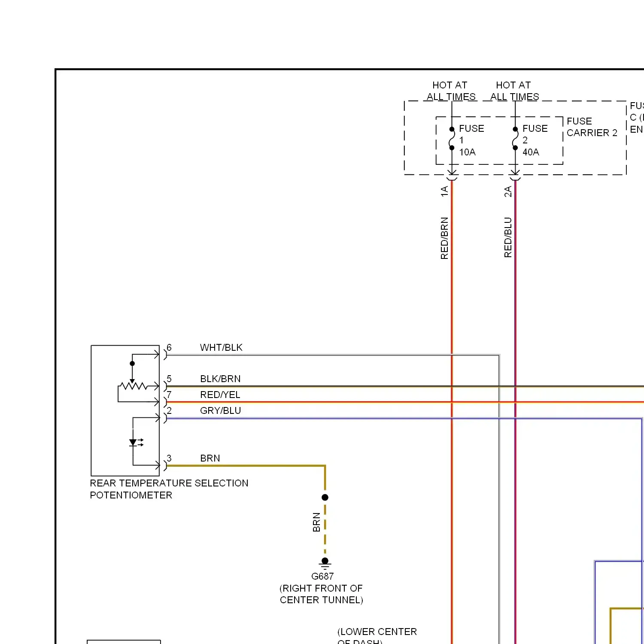Click the splice dot on the dashed BRN wire
The image size is (644, 644).
(325, 497)
